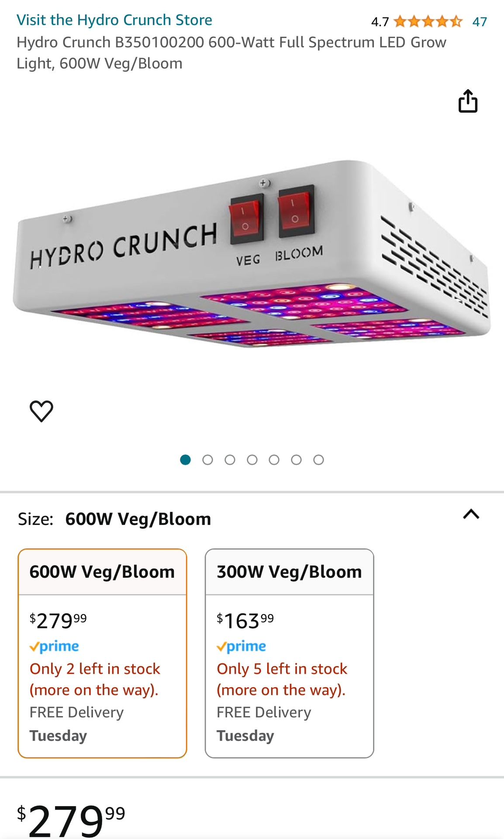Image resolution: width=504 pixels, height=839 pixels.
Task: Tap the share icon
Action: click(468, 101)
